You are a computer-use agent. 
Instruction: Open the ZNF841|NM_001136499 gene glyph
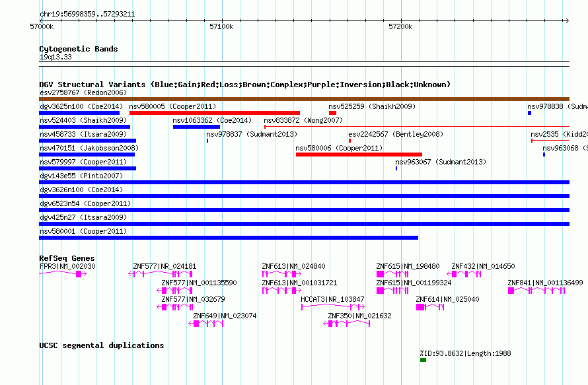(536, 291)
